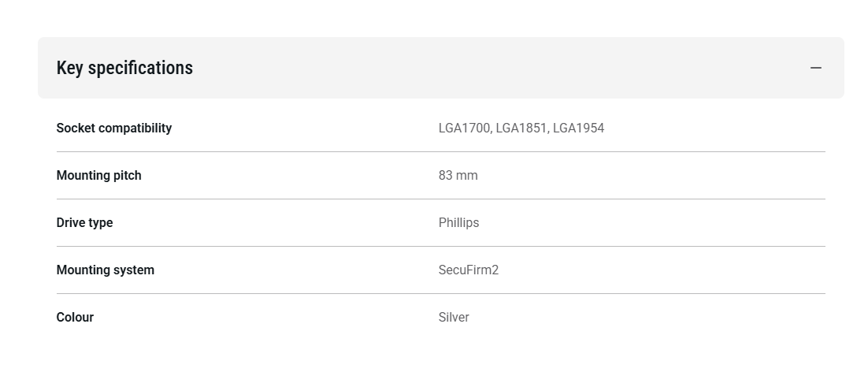This screenshot has height=376, width=868.
Task: Click the word "Key" in the header
Action: (69, 68)
